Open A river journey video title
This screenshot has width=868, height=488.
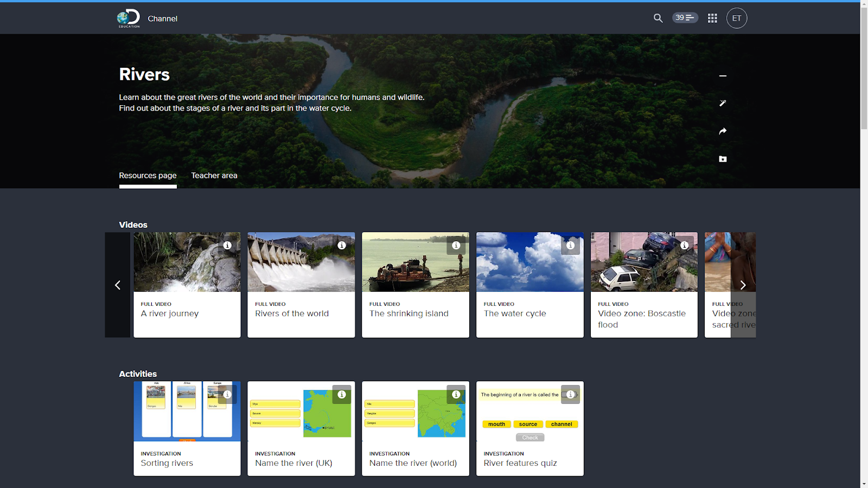point(170,313)
